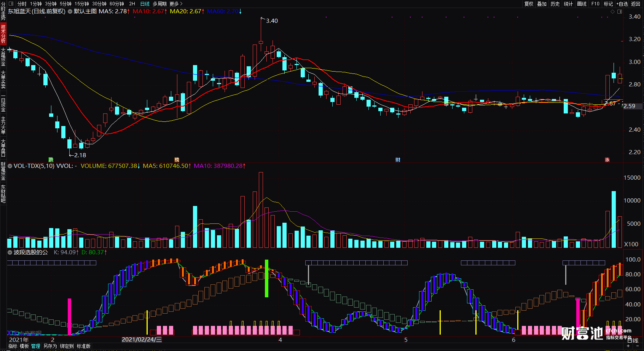Click the green 跌 event marker

[x=51, y=160]
